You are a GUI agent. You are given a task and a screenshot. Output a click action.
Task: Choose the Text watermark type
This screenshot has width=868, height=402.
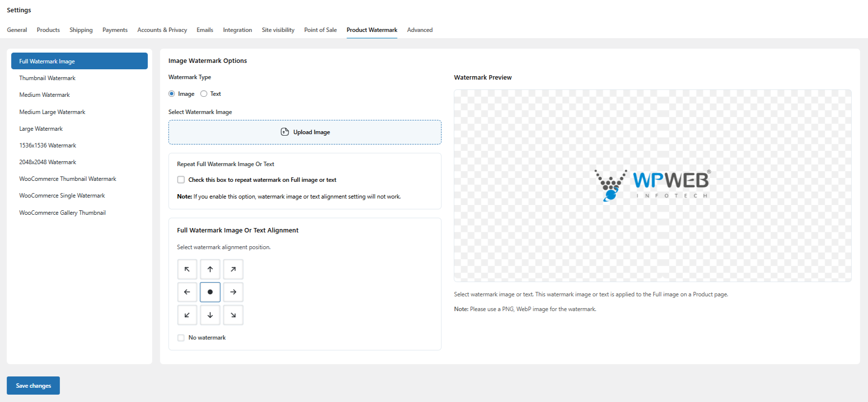[x=204, y=94]
